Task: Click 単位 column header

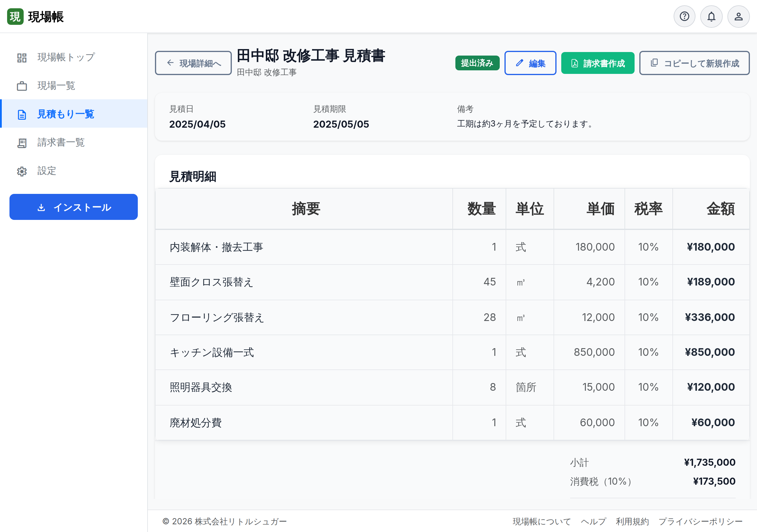Action: 530,209
